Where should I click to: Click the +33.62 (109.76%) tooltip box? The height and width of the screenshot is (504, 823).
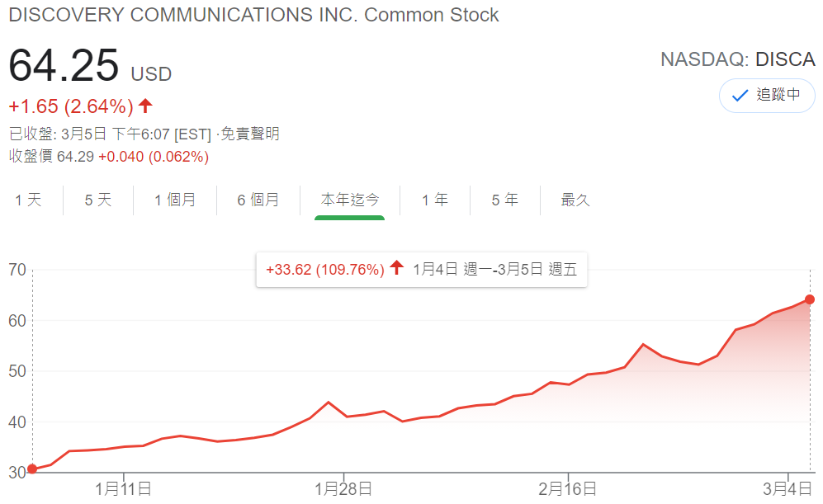pyautogui.click(x=422, y=270)
